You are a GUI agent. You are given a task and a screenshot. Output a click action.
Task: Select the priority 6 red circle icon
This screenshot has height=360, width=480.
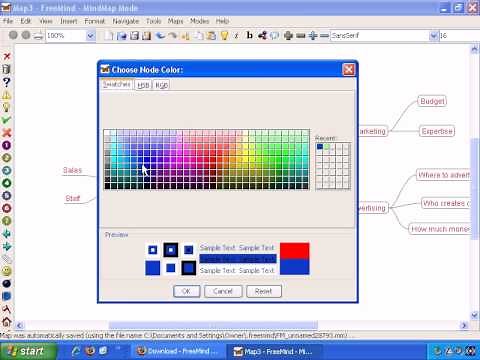pos(7,208)
